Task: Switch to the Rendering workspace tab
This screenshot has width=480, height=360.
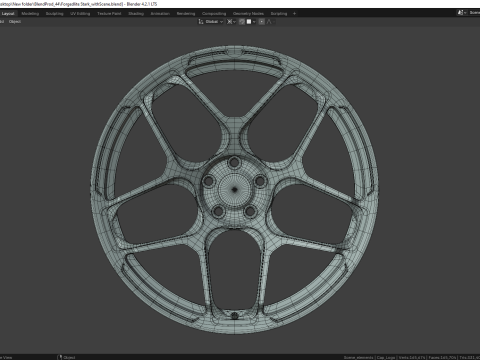Action: click(x=186, y=14)
